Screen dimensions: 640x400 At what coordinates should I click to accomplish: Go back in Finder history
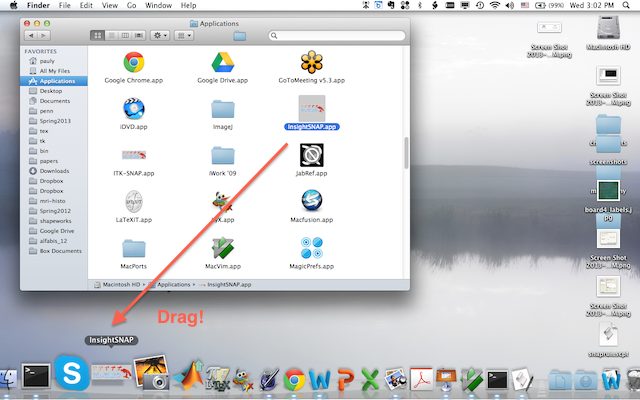pyautogui.click(x=31, y=36)
